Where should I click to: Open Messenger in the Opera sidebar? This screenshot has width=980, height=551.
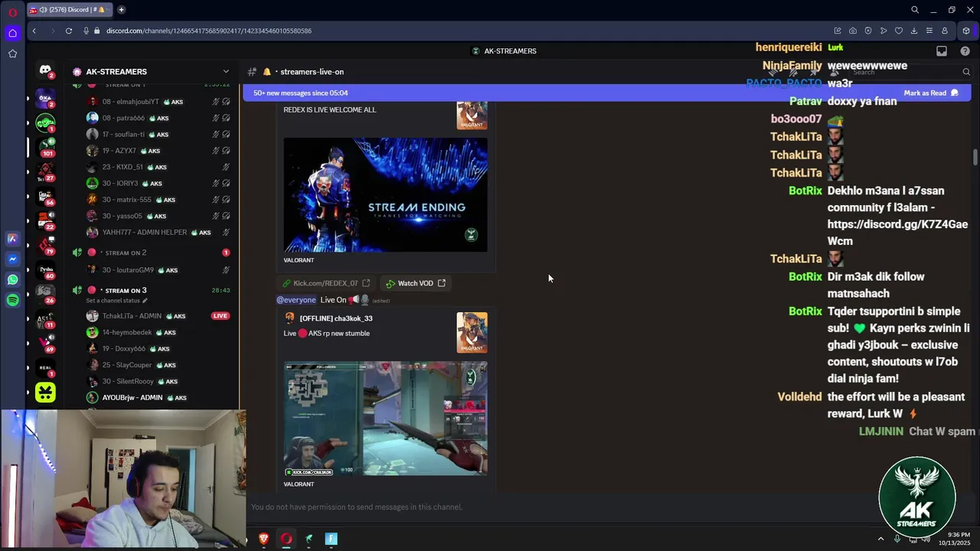[x=12, y=259]
